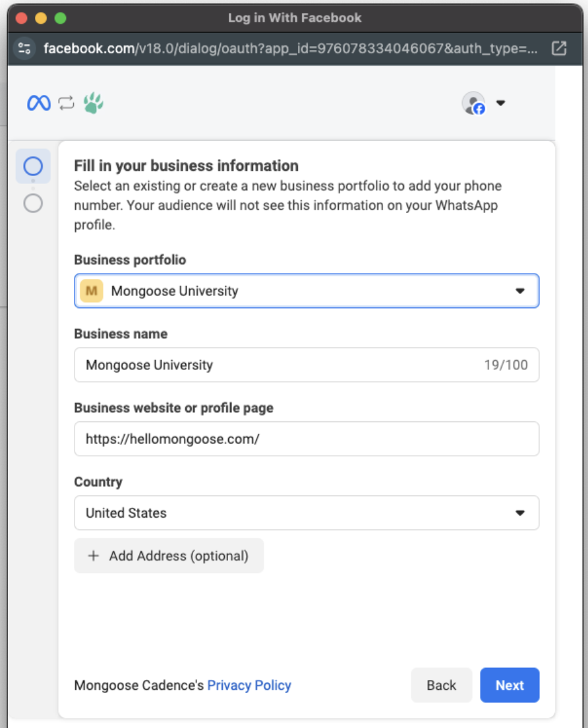
Task: Click the Business website or profile page field
Action: (x=307, y=439)
